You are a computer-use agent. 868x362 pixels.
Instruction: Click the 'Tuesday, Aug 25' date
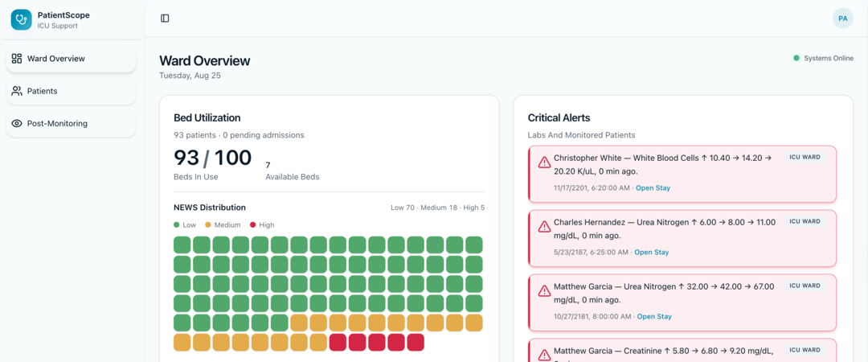190,76
